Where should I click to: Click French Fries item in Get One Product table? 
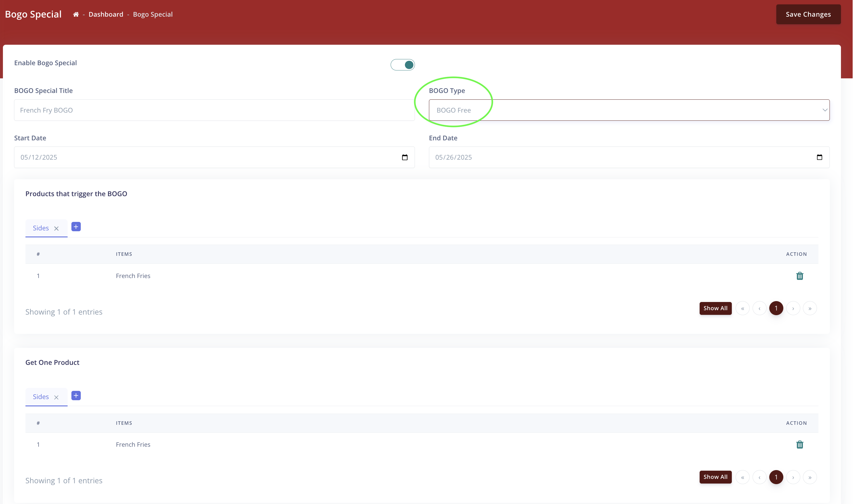click(133, 445)
